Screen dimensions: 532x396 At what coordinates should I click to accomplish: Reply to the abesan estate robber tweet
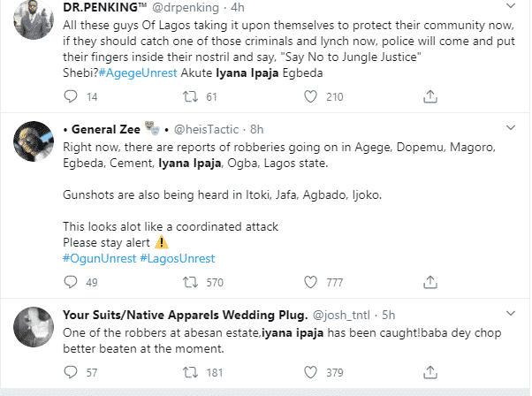(71, 373)
